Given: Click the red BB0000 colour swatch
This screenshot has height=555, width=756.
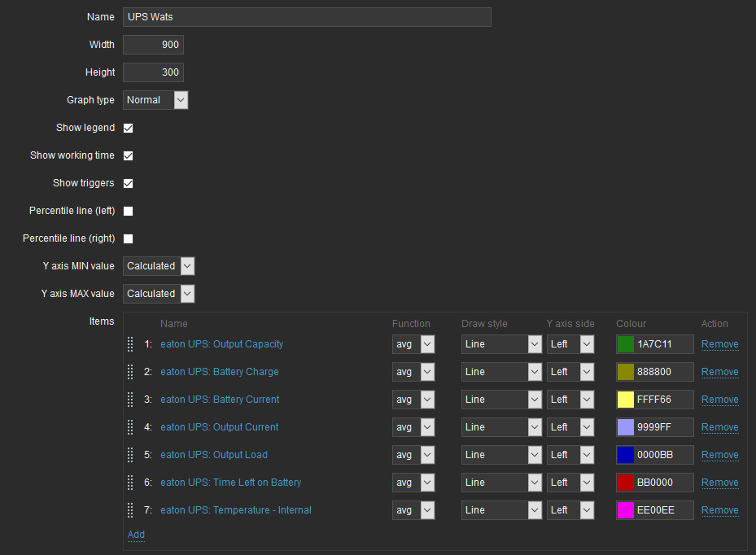Looking at the screenshot, I should (x=626, y=483).
